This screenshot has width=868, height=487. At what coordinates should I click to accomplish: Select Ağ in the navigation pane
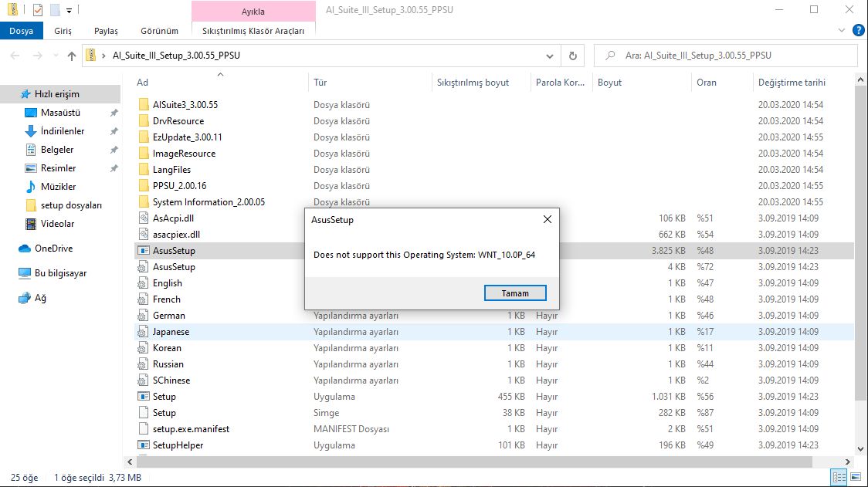tap(40, 298)
